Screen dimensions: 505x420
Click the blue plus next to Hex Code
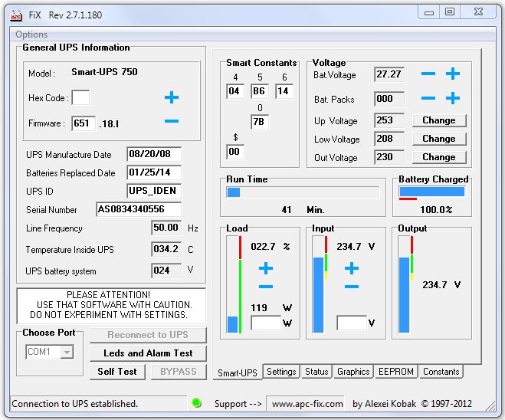coord(172,97)
